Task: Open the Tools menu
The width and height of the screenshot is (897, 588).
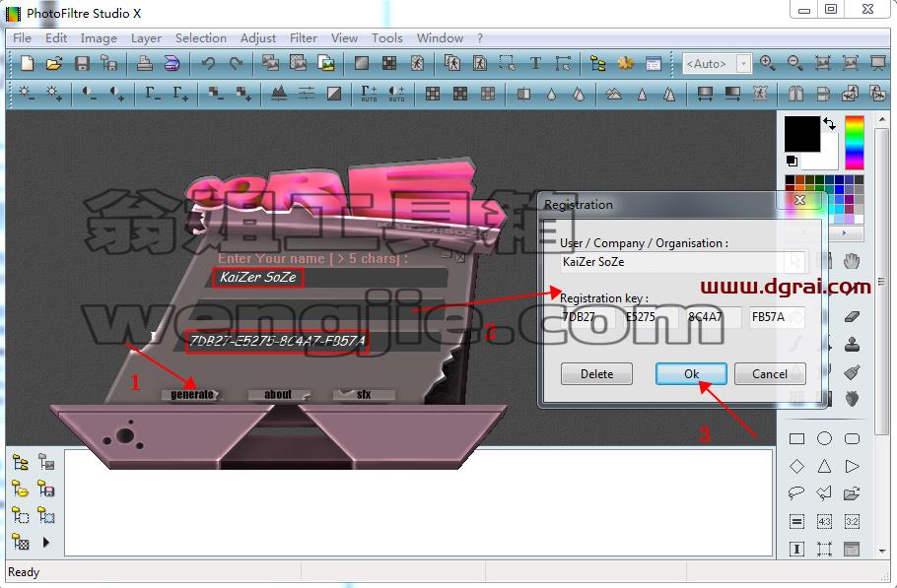Action: 386,38
